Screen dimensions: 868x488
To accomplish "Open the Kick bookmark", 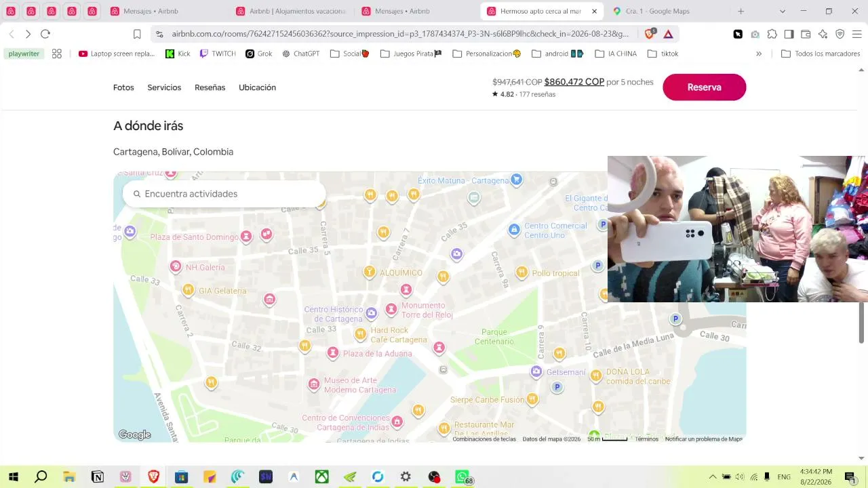I will tap(178, 54).
